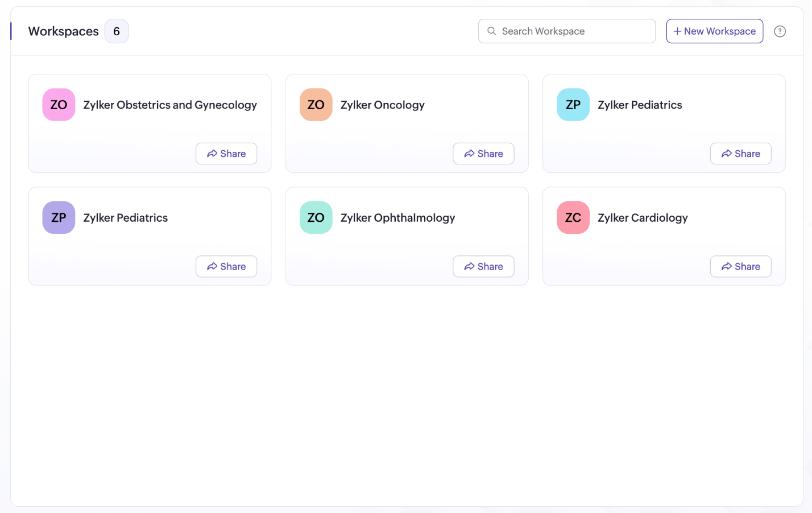Create a workspace with New Workspace button
Image resolution: width=812 pixels, height=513 pixels.
[x=715, y=31]
